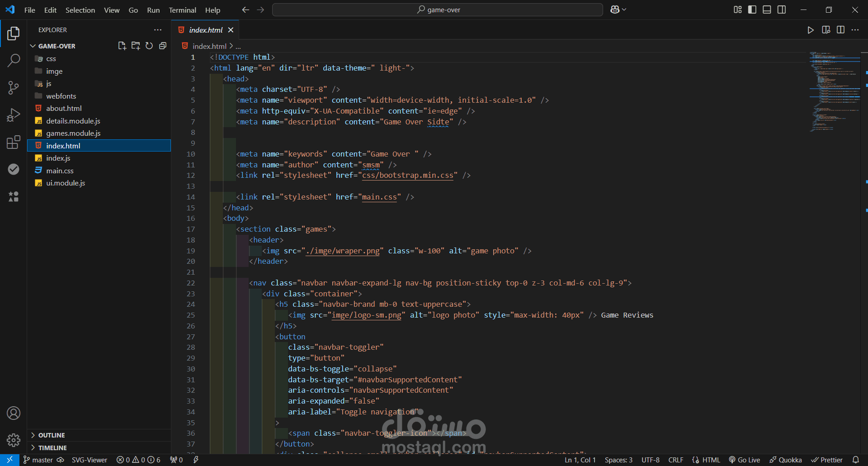Show errors and warnings problems count
The image size is (868, 466).
click(138, 460)
